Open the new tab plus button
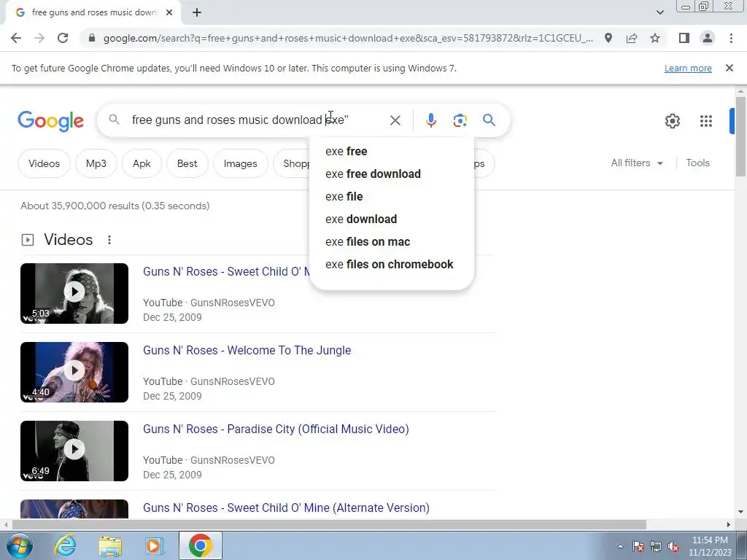This screenshot has width=747, height=560. click(197, 13)
